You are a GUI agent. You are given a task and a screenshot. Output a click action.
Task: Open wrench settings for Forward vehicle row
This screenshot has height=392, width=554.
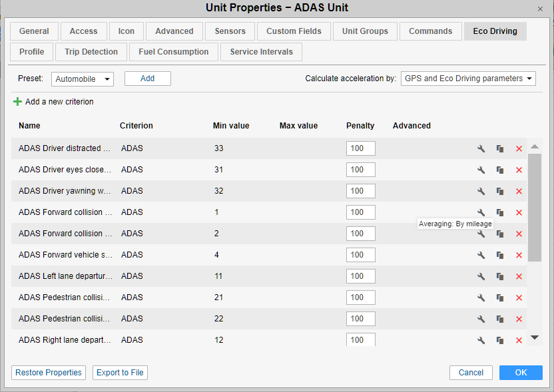pos(481,255)
